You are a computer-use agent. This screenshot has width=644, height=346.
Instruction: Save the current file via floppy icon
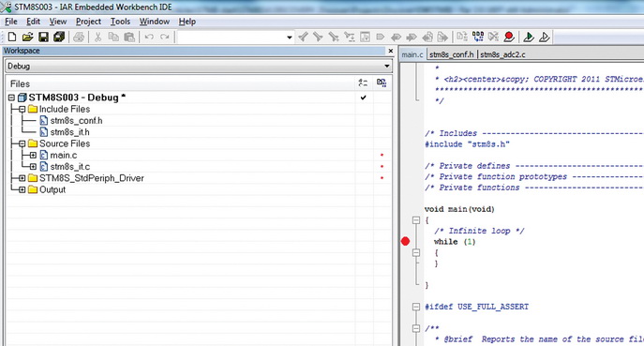pos(43,37)
